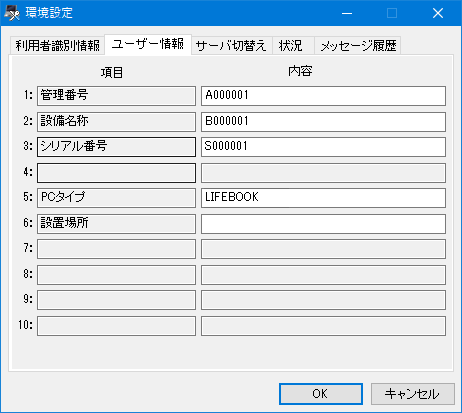Go to the 状況 tab
The width and height of the screenshot is (462, 413).
pyautogui.click(x=293, y=45)
